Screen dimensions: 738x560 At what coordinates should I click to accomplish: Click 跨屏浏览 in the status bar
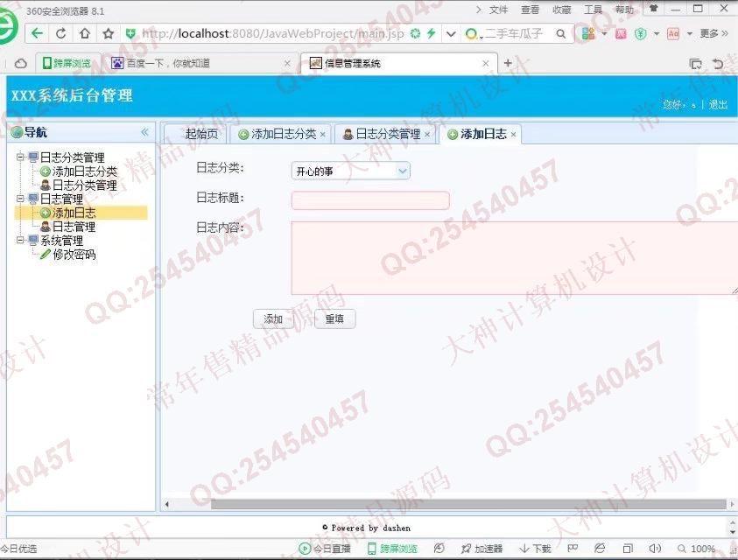point(392,549)
